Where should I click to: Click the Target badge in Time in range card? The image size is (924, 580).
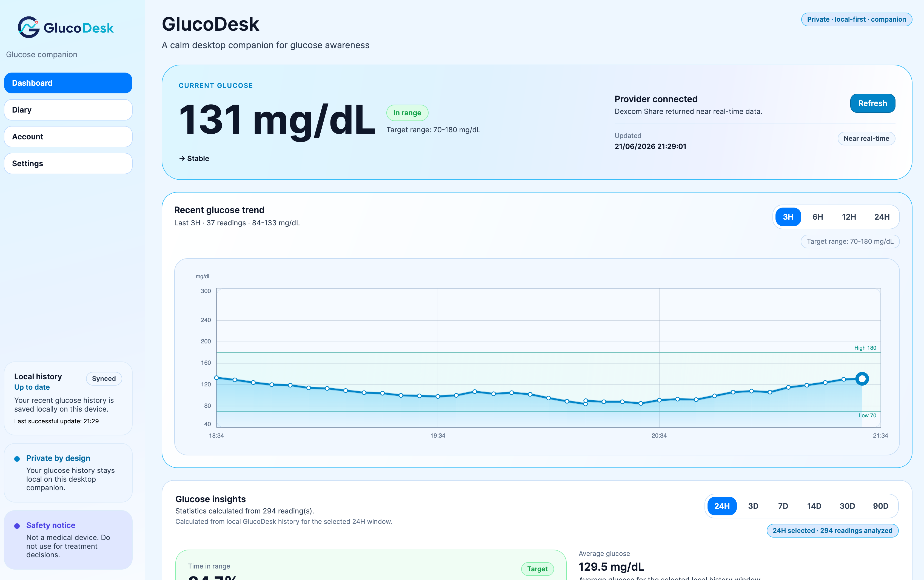coord(537,569)
